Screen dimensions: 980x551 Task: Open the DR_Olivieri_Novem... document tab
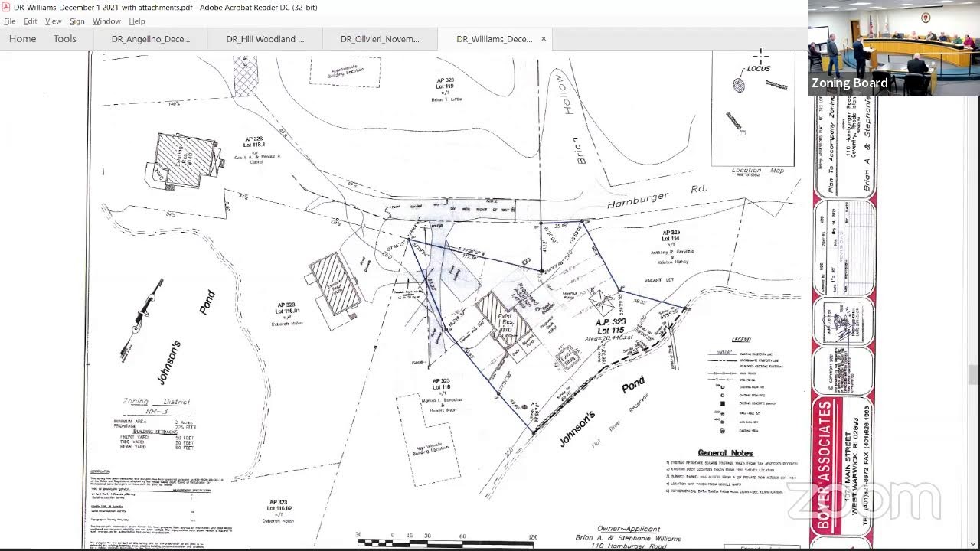pos(380,39)
